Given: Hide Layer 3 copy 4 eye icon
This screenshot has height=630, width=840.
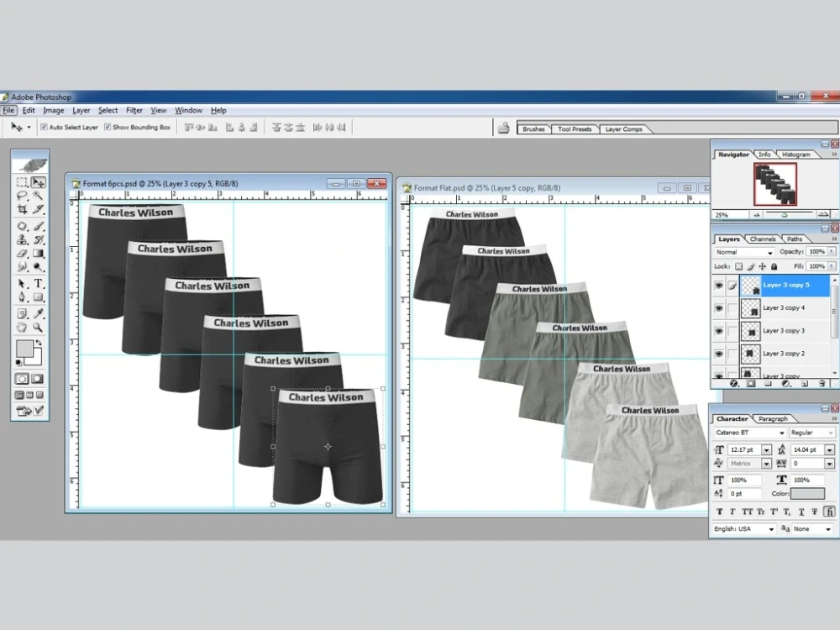Looking at the screenshot, I should (719, 308).
